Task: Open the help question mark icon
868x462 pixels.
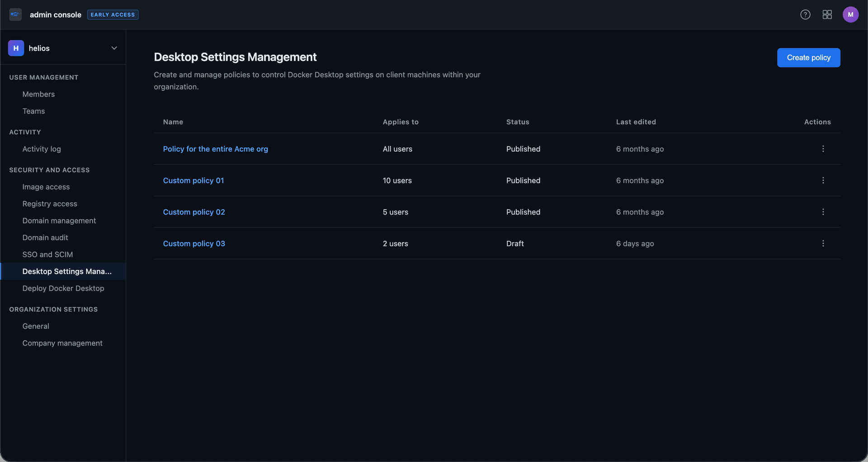Action: 805,14
